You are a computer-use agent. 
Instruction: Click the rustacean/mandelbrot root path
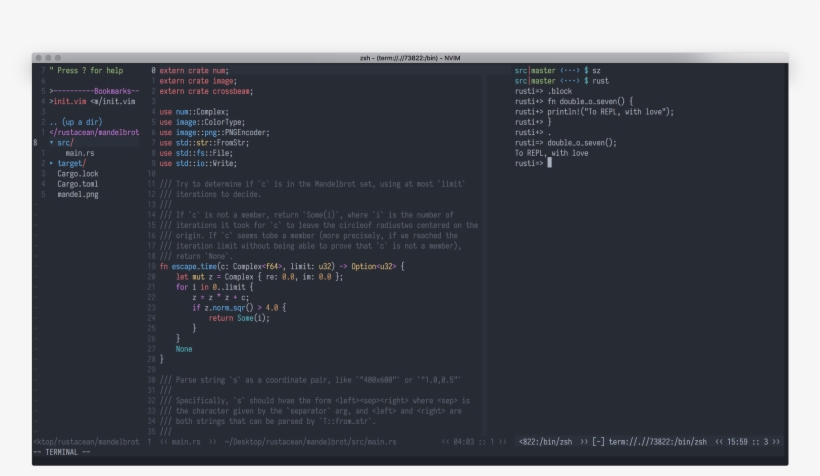coord(94,132)
